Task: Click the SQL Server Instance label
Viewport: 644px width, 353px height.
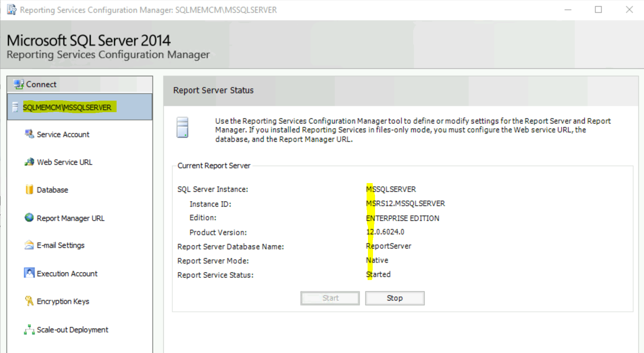Action: (x=213, y=189)
